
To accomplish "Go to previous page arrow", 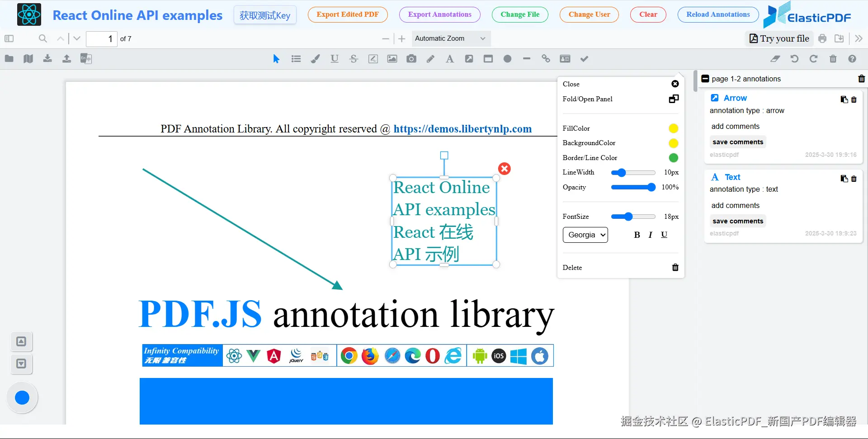I will click(x=60, y=38).
